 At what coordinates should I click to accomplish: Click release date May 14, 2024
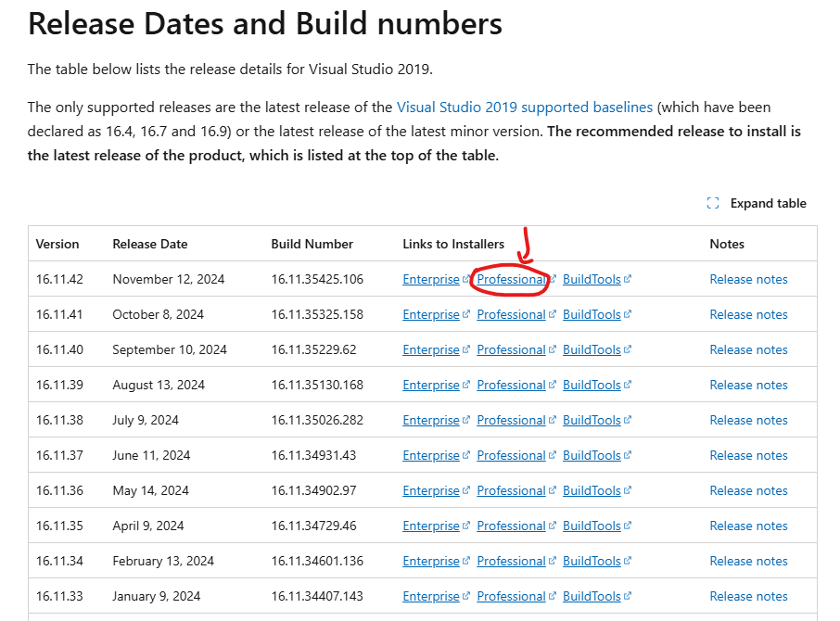150,491
